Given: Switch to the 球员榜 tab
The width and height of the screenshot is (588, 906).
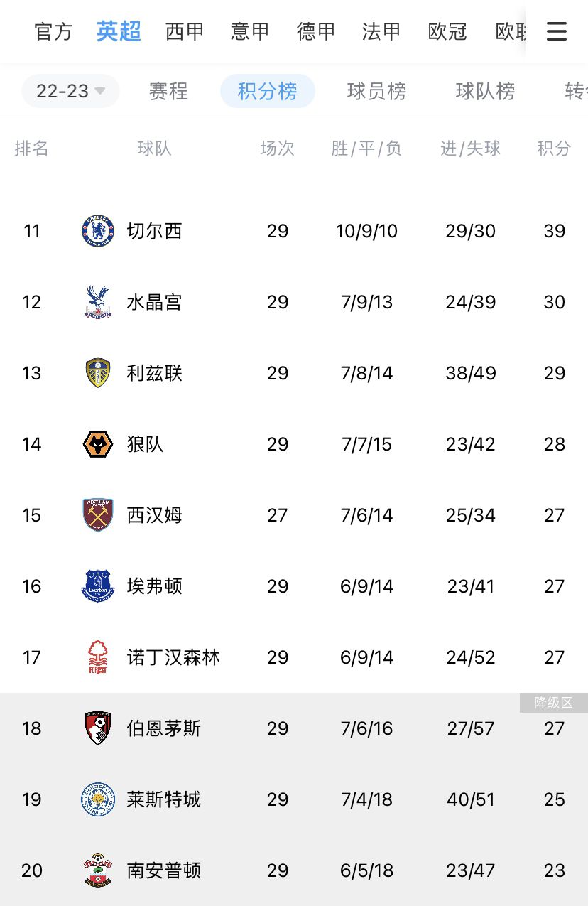Looking at the screenshot, I should pos(376,91).
